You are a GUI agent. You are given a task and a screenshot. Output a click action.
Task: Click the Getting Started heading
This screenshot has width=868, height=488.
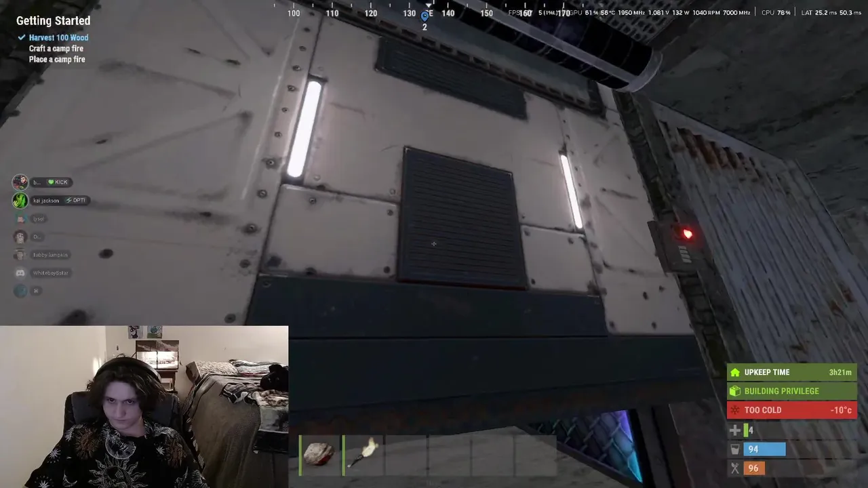click(53, 21)
